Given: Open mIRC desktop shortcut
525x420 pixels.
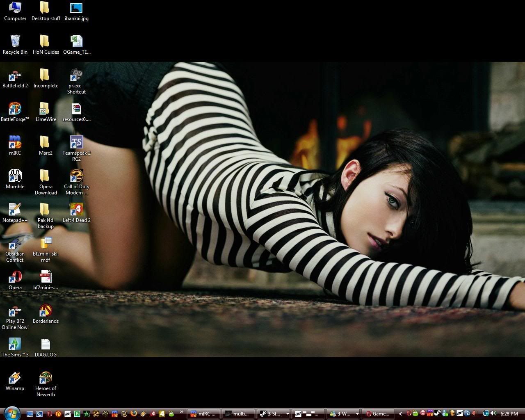Looking at the screenshot, I should point(15,146).
